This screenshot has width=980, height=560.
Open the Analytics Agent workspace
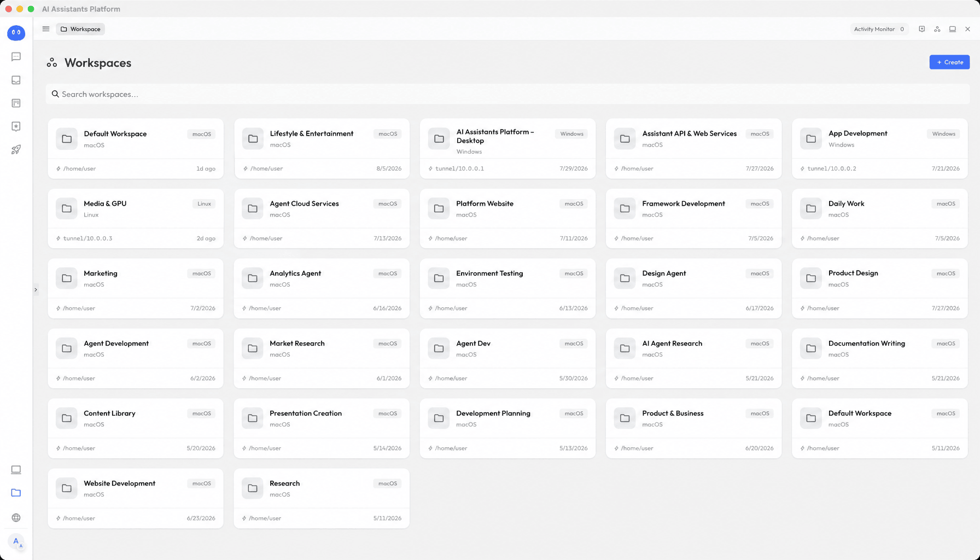click(x=322, y=289)
